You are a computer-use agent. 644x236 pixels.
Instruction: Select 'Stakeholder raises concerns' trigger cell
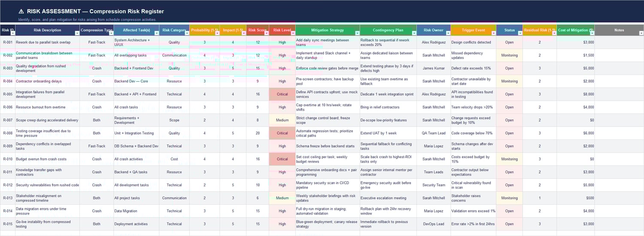474,198
